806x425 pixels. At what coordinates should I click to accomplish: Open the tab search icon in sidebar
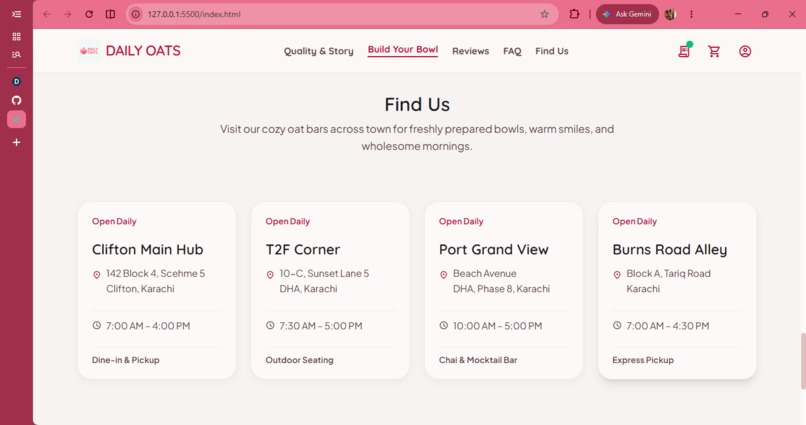[x=16, y=54]
